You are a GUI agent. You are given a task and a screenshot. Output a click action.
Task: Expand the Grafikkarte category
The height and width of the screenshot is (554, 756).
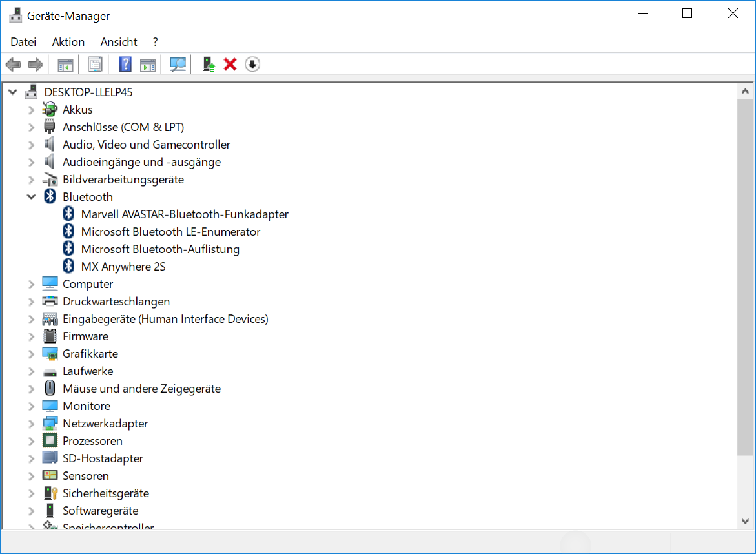click(x=31, y=354)
